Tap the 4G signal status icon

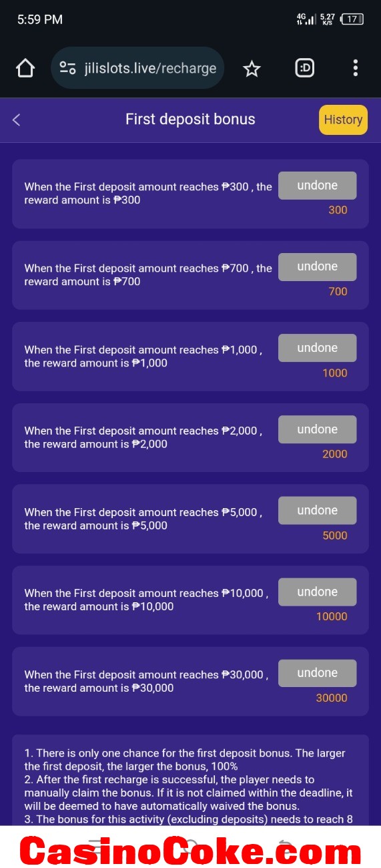[x=306, y=19]
